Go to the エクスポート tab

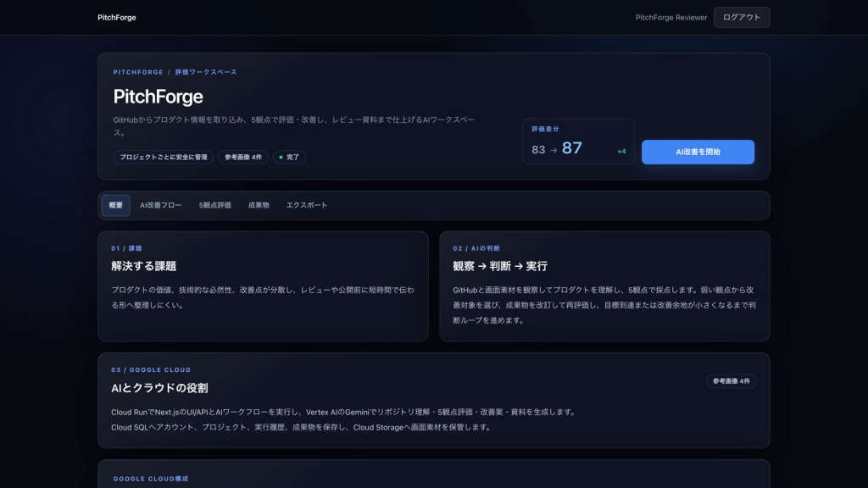pyautogui.click(x=307, y=205)
